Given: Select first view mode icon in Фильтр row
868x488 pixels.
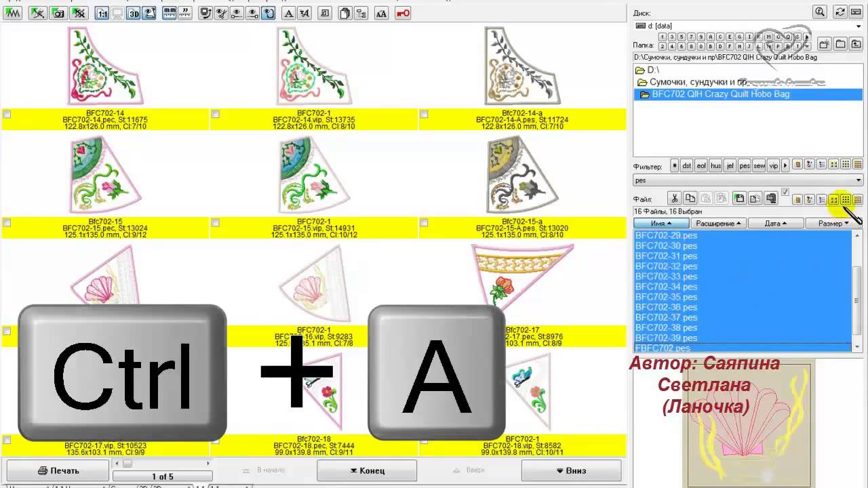Looking at the screenshot, I should 797,165.
